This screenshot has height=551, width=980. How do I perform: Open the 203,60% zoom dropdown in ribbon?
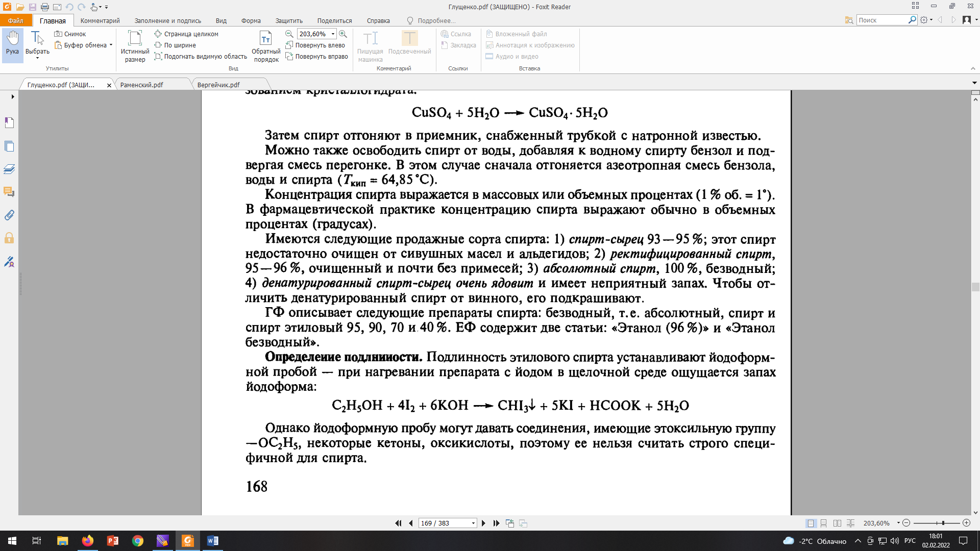[x=333, y=34]
